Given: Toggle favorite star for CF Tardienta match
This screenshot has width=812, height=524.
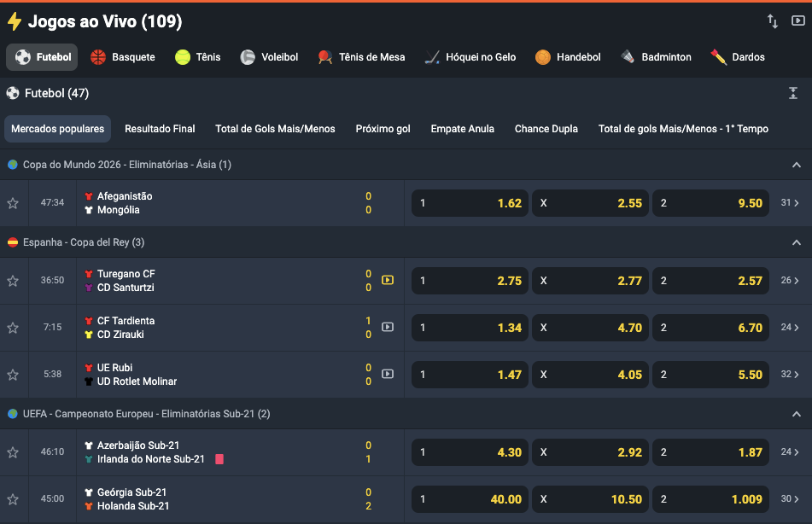Looking at the screenshot, I should point(13,328).
